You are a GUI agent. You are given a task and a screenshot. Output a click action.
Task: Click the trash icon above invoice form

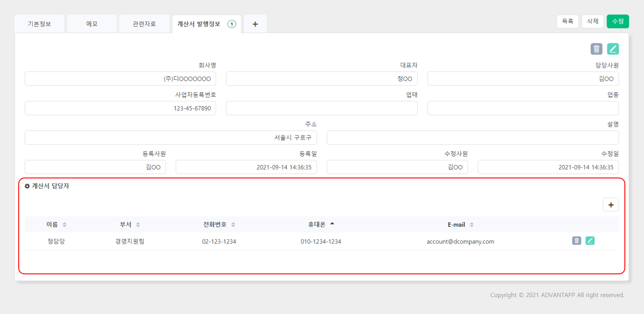(x=596, y=49)
